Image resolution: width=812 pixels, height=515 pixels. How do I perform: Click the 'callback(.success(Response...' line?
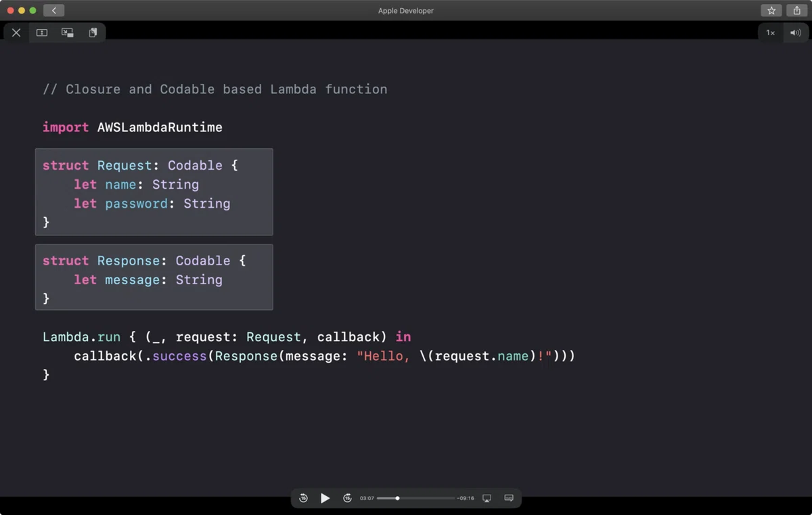click(325, 356)
